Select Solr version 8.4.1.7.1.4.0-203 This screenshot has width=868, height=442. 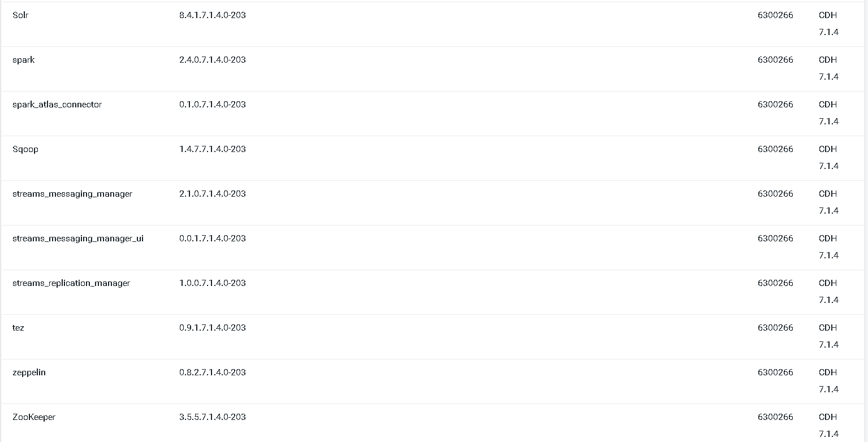pyautogui.click(x=213, y=15)
